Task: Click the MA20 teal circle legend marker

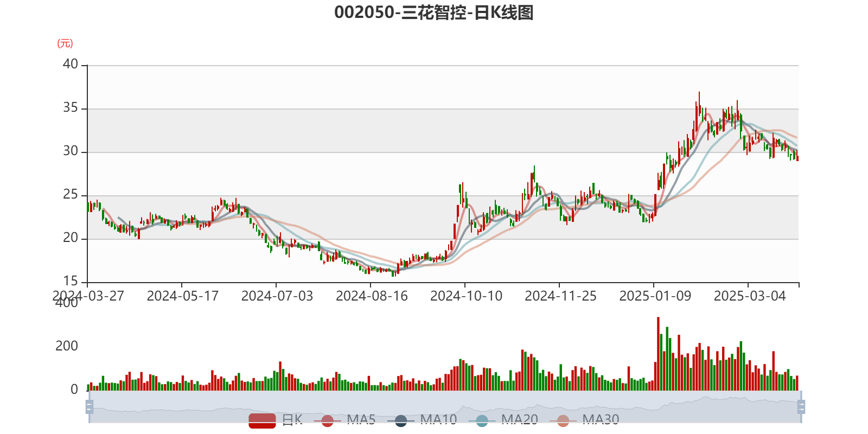Action: tap(482, 421)
